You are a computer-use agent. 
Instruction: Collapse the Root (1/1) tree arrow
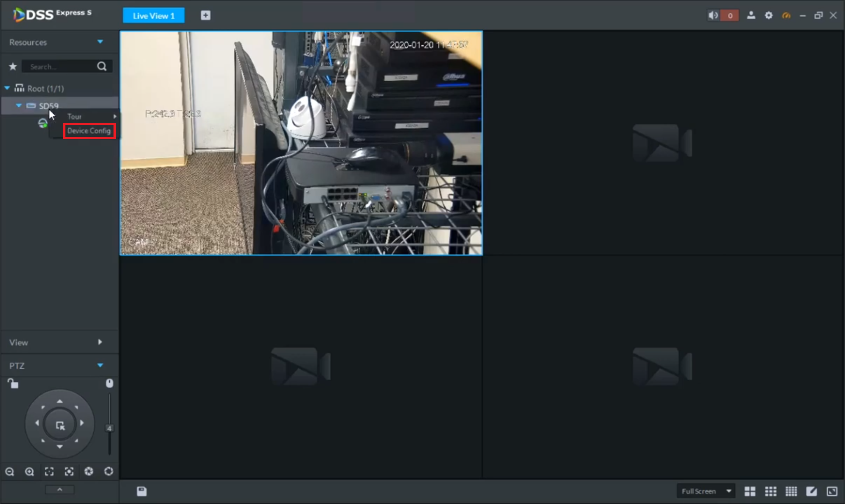tap(7, 88)
